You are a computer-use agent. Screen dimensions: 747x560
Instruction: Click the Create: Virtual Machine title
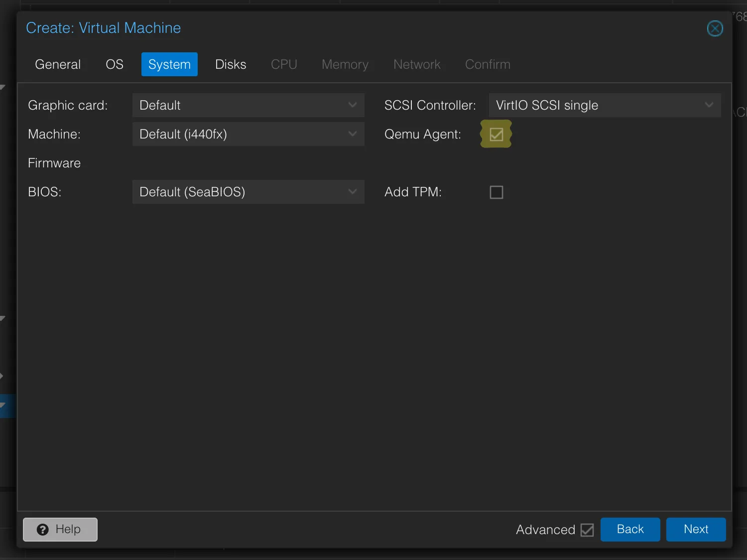(103, 28)
